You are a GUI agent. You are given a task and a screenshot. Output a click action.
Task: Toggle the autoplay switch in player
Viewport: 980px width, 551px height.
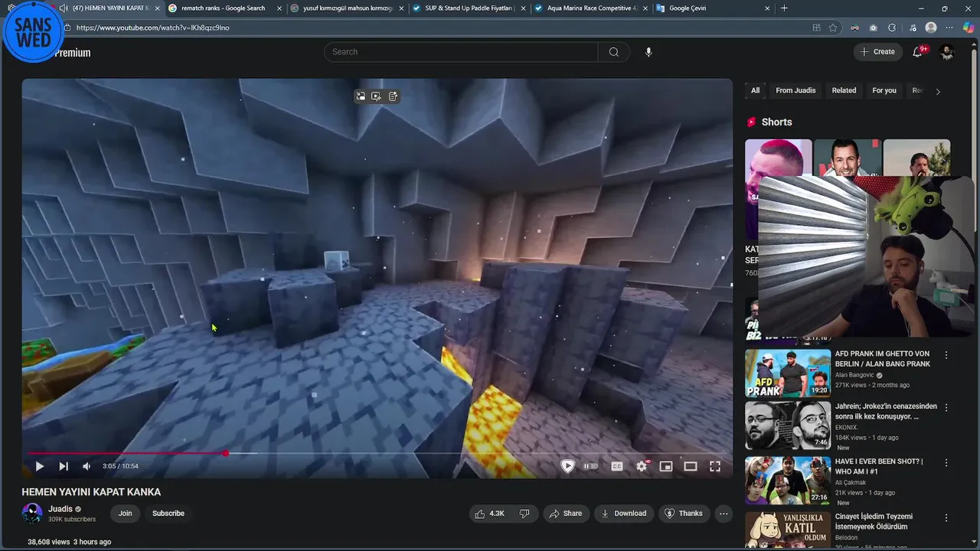point(590,466)
